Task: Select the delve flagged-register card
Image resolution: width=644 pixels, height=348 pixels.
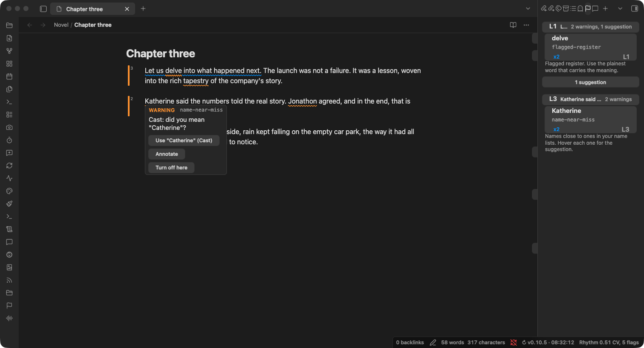Action: point(590,47)
